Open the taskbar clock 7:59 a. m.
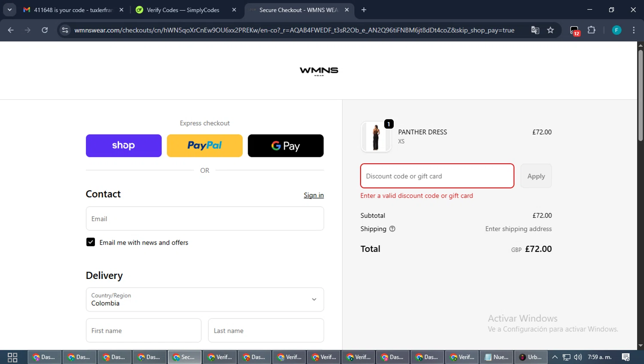Image resolution: width=644 pixels, height=364 pixels. tap(600, 357)
